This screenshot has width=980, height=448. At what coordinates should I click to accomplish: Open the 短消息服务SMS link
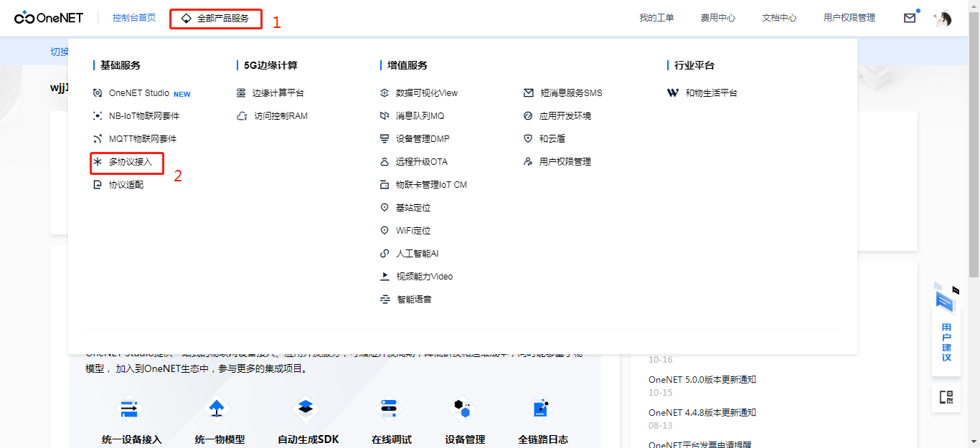(x=572, y=93)
